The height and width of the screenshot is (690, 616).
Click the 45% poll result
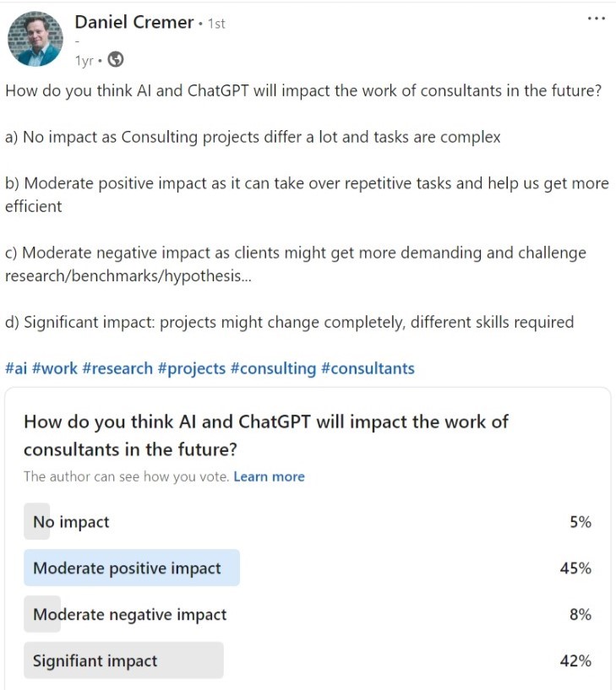click(x=575, y=568)
